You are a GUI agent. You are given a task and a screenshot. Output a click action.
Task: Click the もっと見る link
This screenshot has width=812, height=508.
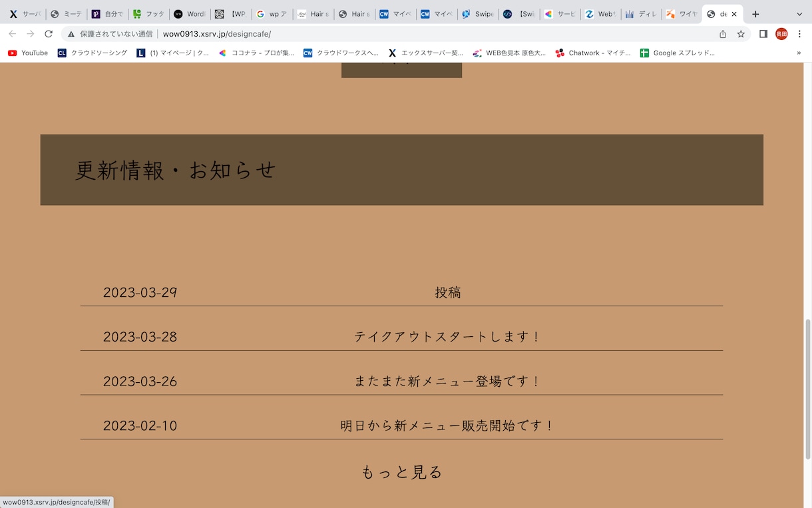[x=402, y=472]
